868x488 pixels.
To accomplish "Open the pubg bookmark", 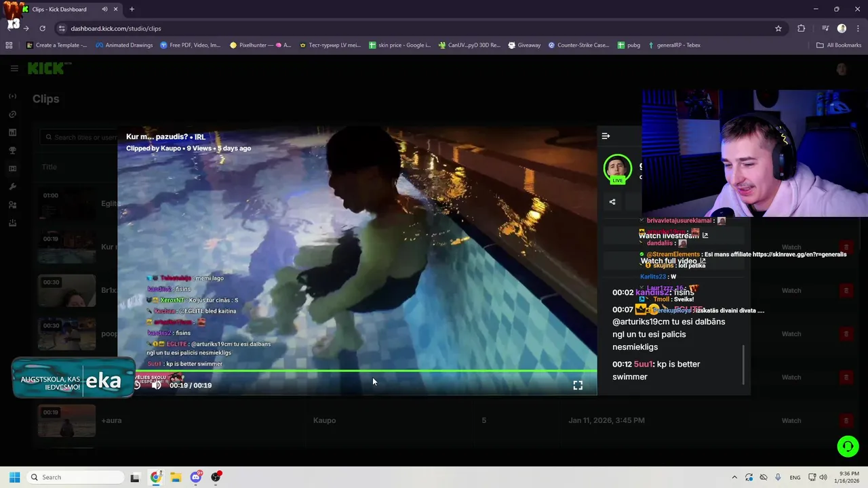I will [629, 45].
